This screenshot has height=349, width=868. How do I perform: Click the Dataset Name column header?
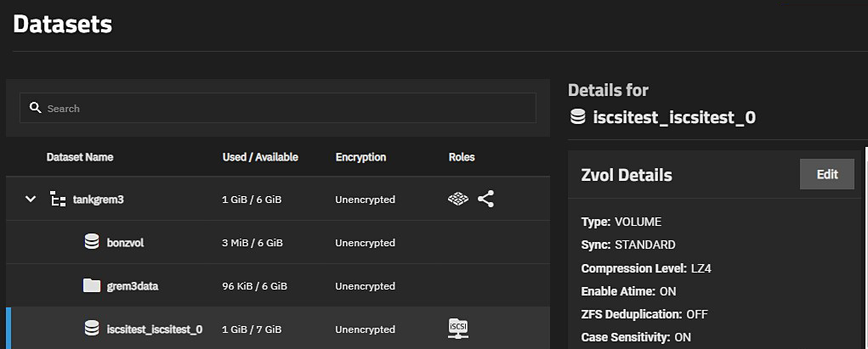click(80, 157)
